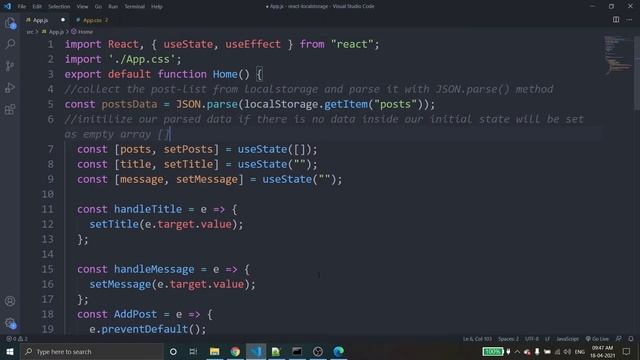Click the volume icon in system tray
This screenshot has height=360, width=640.
click(x=567, y=351)
